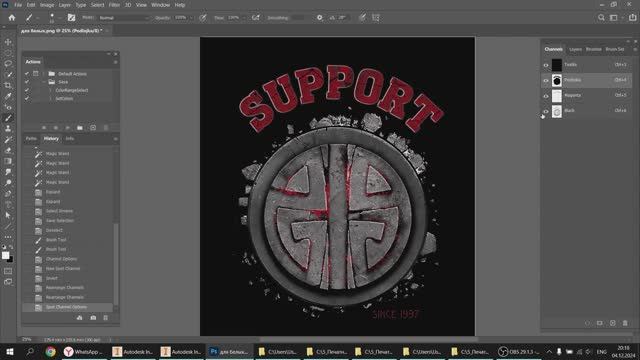This screenshot has width=640, height=360.
Task: Select the Clone Stamp tool
Action: [8, 129]
